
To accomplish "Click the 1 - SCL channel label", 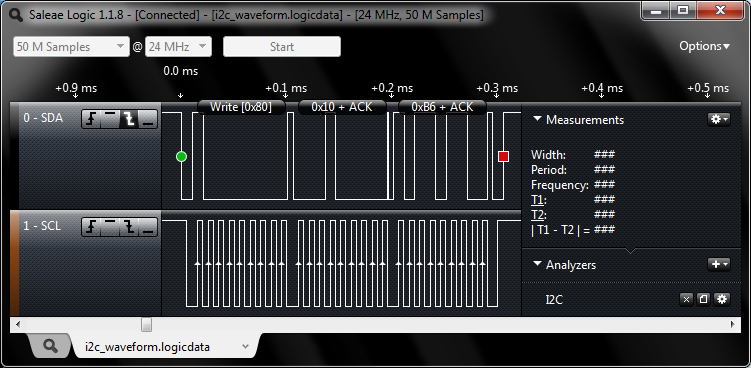I will (42, 226).
